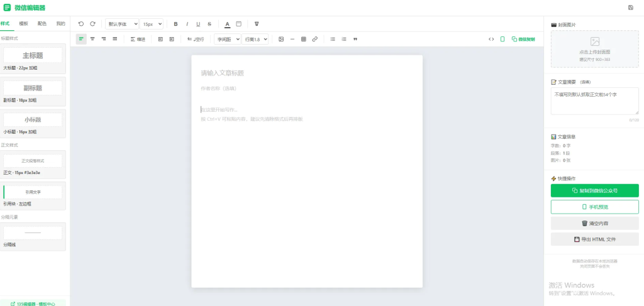This screenshot has height=306, width=644.
Task: Toggle center alignment
Action: tap(92, 39)
